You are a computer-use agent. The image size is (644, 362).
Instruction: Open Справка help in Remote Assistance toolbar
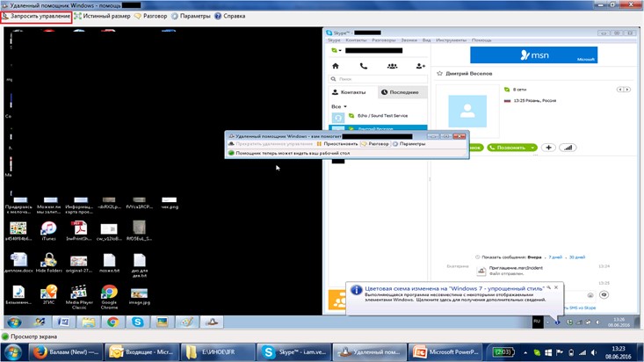230,17
